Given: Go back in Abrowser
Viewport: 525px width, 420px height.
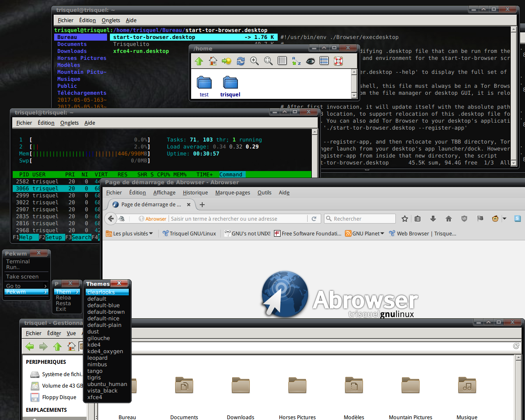Looking at the screenshot, I should pyautogui.click(x=111, y=219).
